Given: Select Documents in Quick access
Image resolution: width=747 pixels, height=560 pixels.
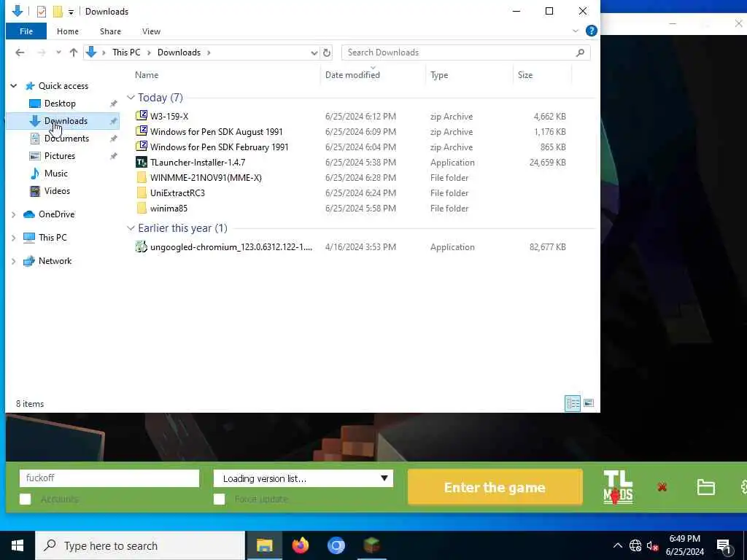Looking at the screenshot, I should point(66,138).
